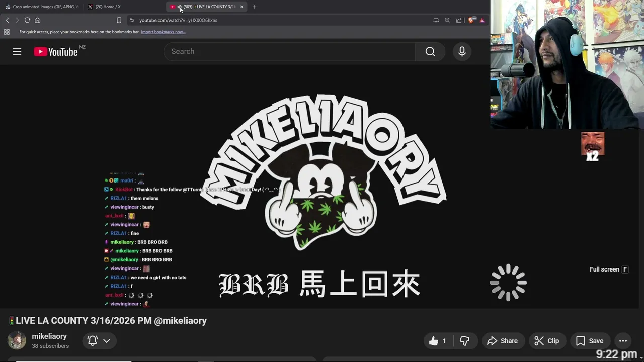Image resolution: width=644 pixels, height=362 pixels.
Task: Click the viewingincar 'busty' chat message
Action: (x=129, y=207)
